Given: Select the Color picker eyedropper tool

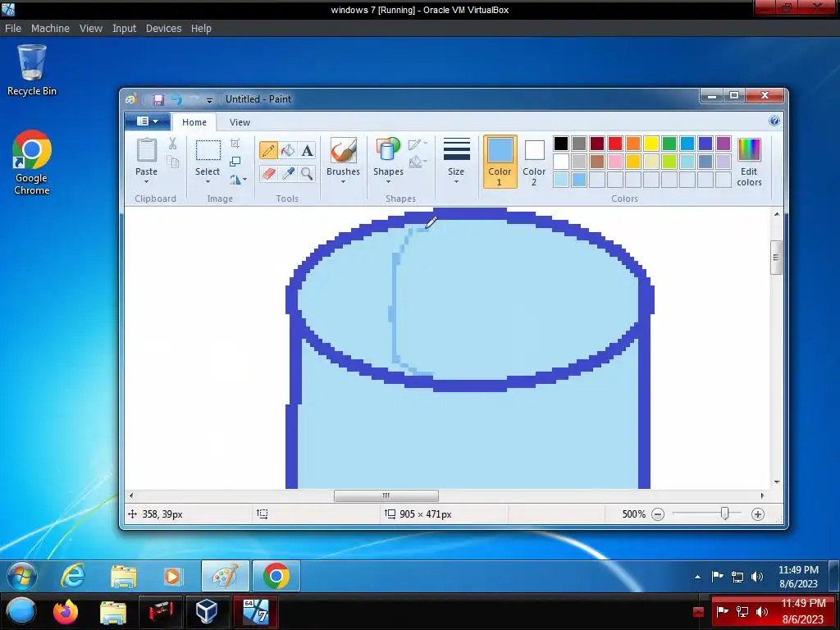Looking at the screenshot, I should 288,173.
